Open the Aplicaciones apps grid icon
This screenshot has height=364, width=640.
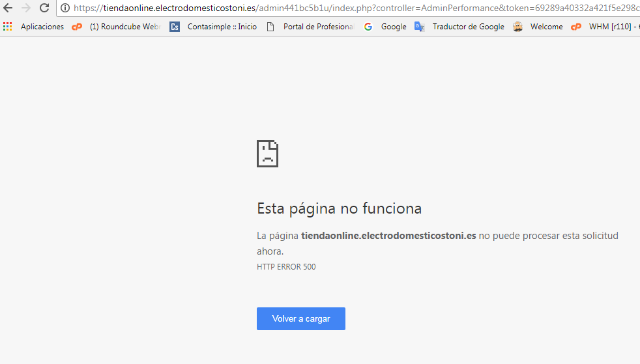pos(7,27)
